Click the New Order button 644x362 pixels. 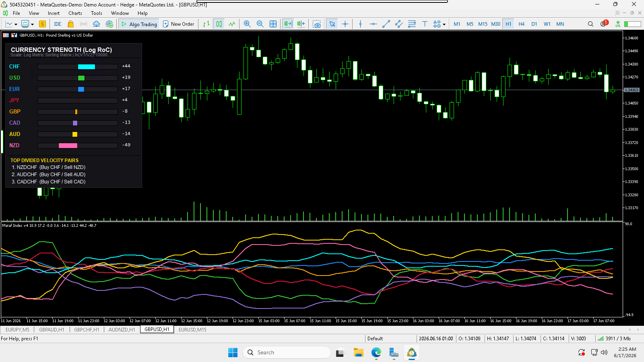[x=178, y=24]
